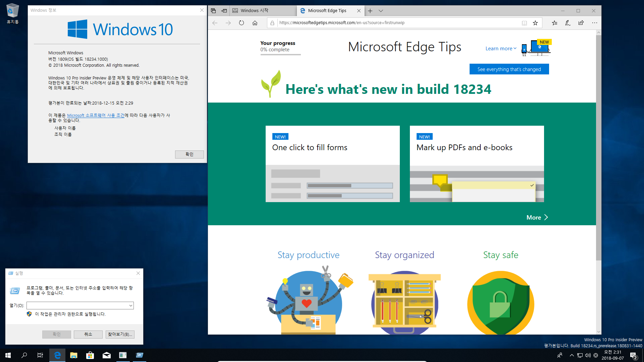Go to Edge home page icon

255,23
